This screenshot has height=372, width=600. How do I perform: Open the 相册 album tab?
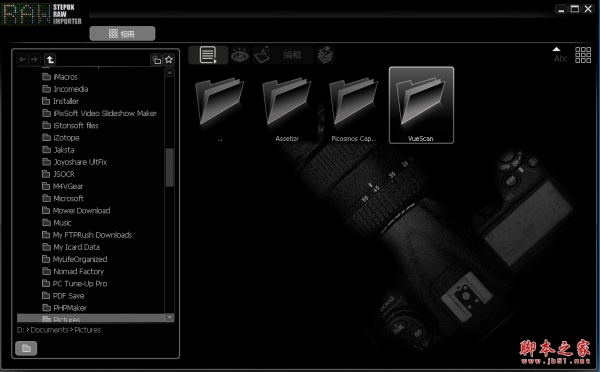[x=122, y=34]
